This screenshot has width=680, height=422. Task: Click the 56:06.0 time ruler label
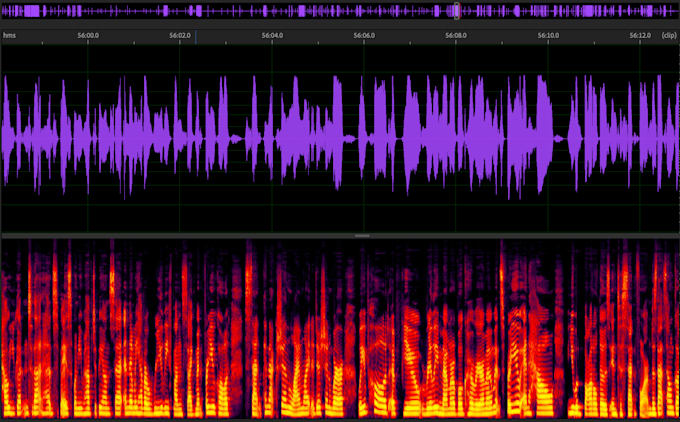pyautogui.click(x=364, y=36)
